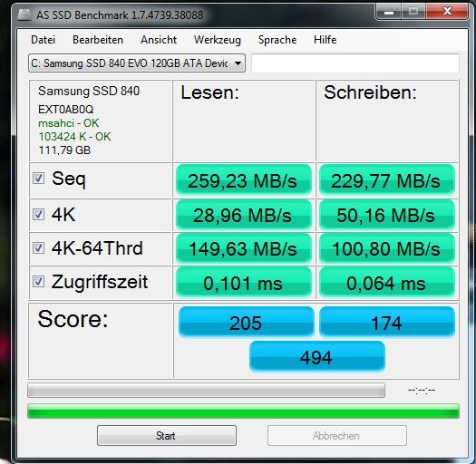This screenshot has height=464, width=476.
Task: Close the AS SSD Benchmark window
Action: pyautogui.click(x=447, y=12)
